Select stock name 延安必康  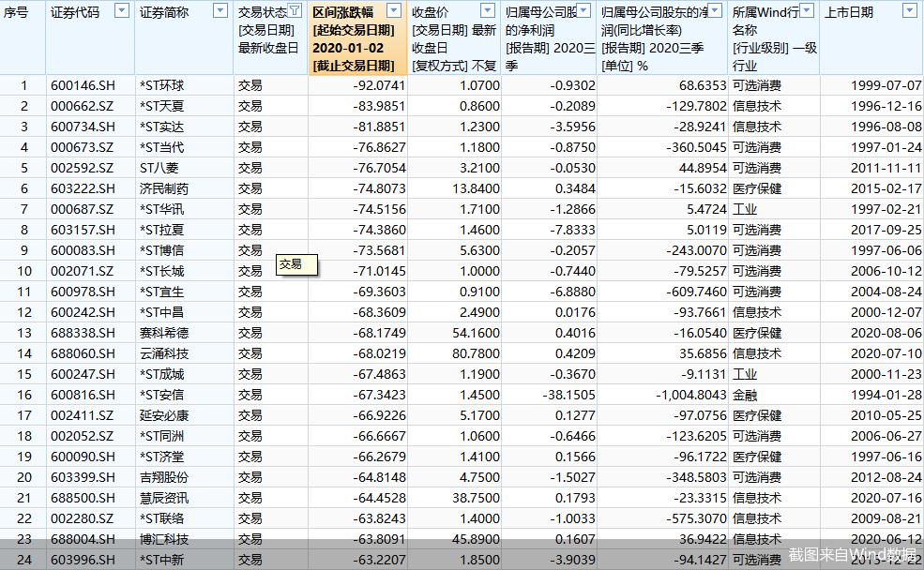(x=164, y=415)
